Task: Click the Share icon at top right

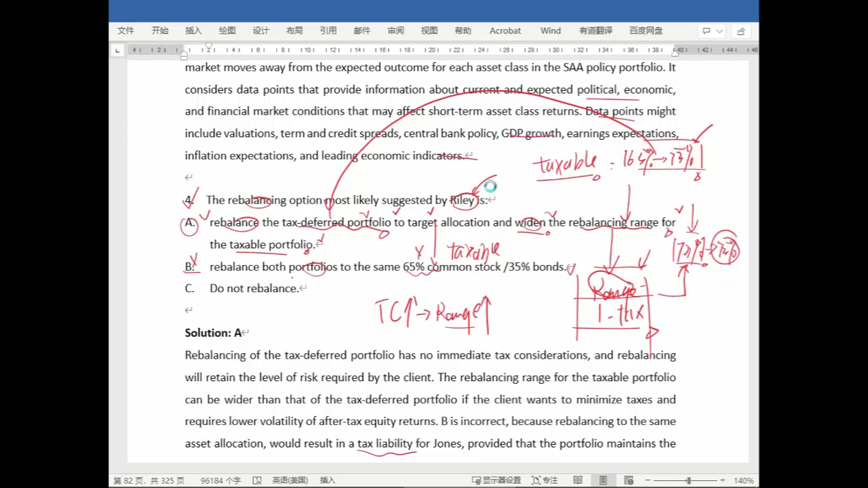Action: click(x=741, y=31)
